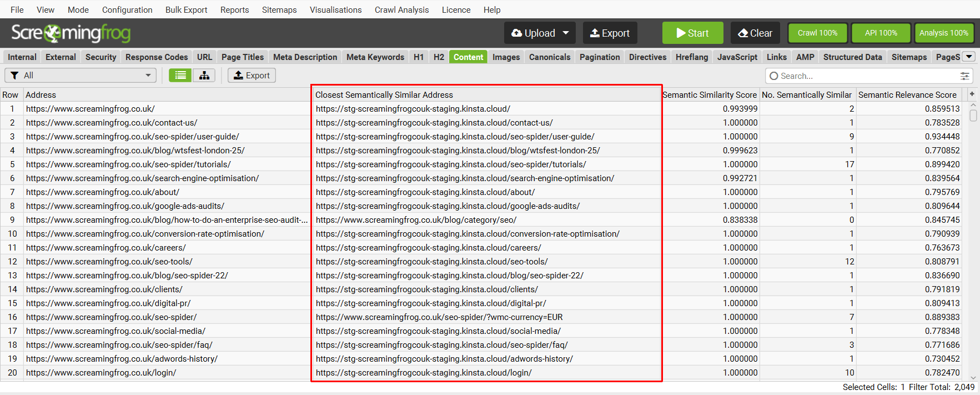Image resolution: width=980 pixels, height=395 pixels.
Task: Open the Licence menu
Action: 456,9
